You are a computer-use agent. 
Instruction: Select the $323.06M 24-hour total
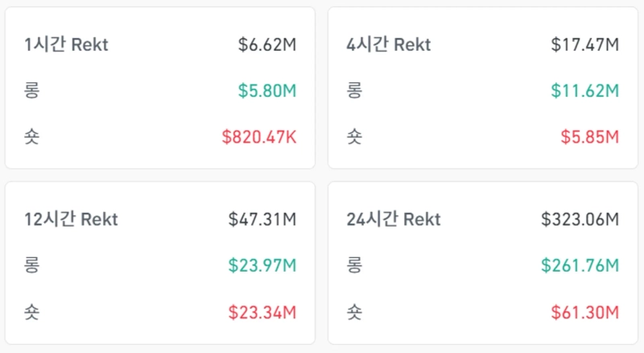580,219
